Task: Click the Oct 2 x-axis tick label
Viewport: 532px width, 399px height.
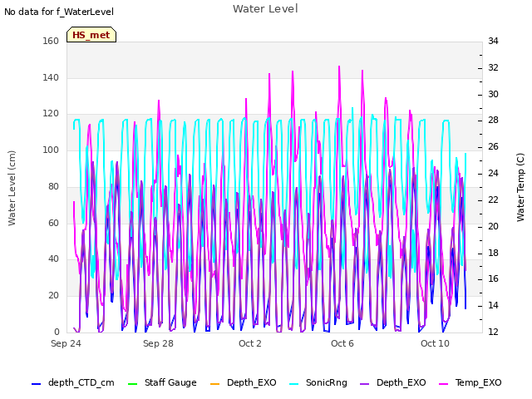Action: click(250, 343)
